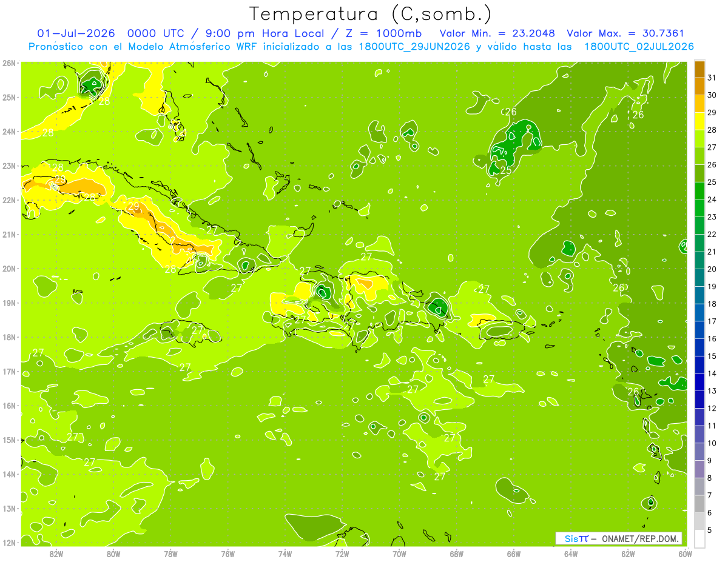This screenshot has height=562, width=728.
Task: Click the legend value '31'
Action: (712, 78)
